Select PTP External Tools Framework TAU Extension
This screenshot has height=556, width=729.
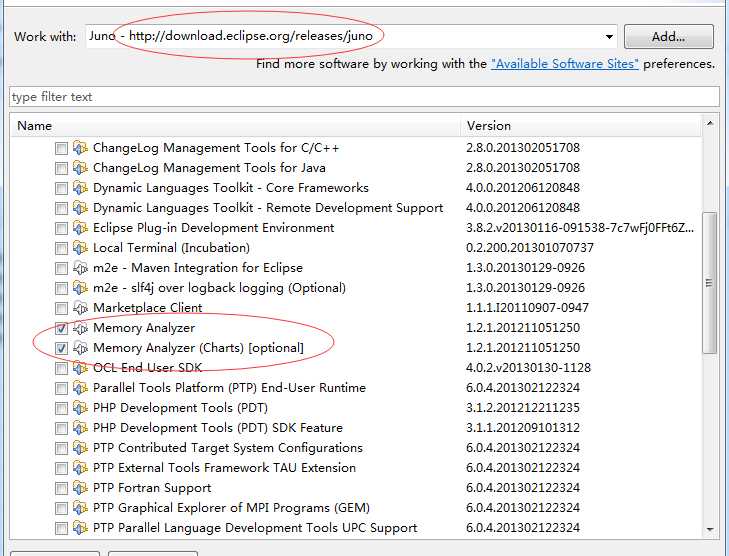pyautogui.click(x=224, y=468)
